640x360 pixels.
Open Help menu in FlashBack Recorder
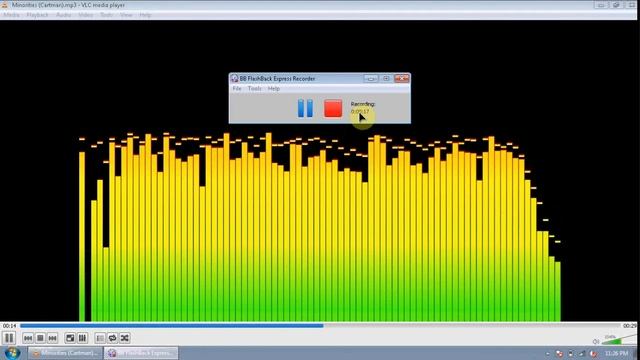(x=273, y=89)
